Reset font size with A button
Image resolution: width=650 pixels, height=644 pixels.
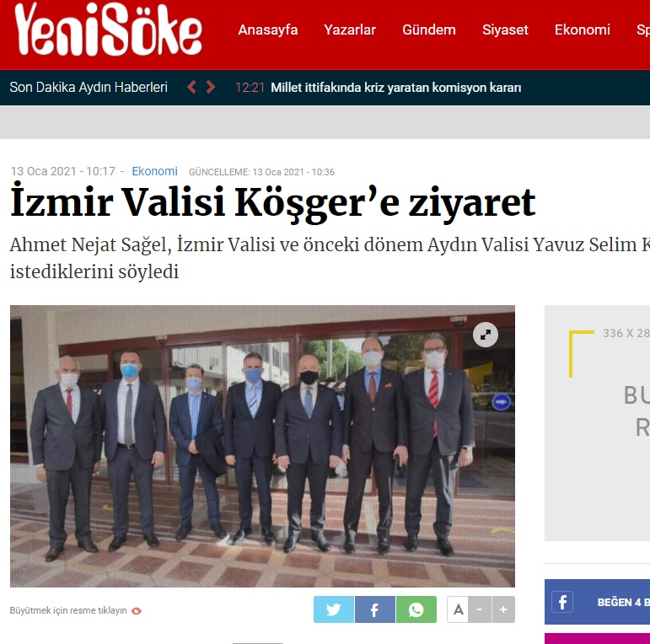tap(458, 609)
